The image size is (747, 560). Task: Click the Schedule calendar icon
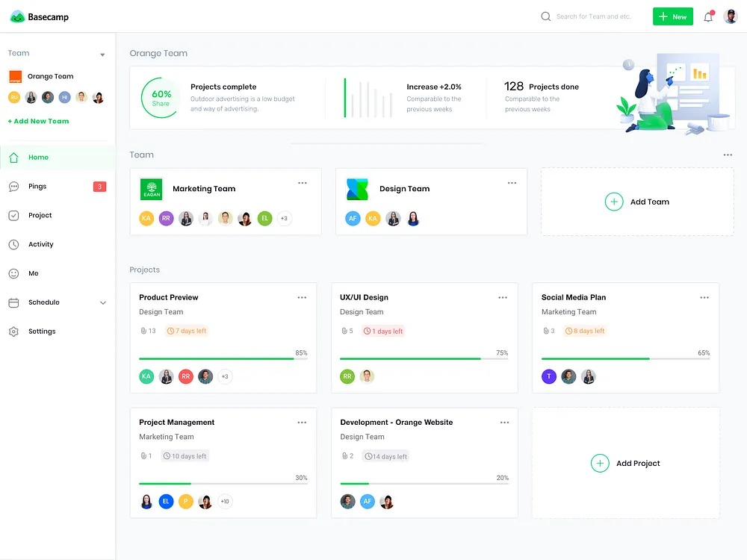click(x=13, y=303)
